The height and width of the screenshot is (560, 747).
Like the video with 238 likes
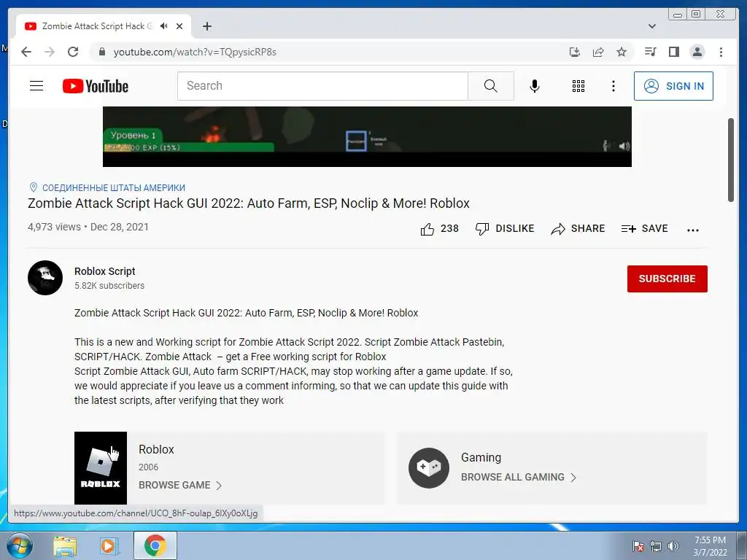(x=439, y=229)
